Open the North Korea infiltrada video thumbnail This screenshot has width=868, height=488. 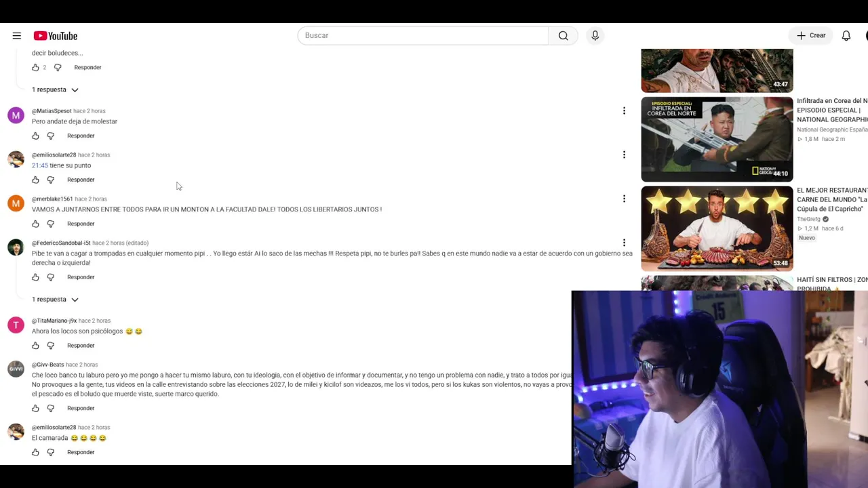click(717, 140)
